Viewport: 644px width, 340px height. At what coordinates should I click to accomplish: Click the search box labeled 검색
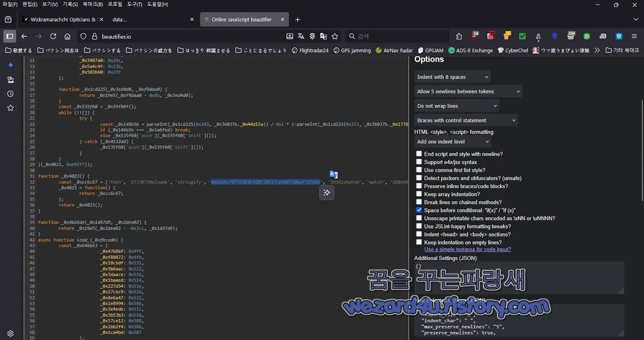[397, 36]
